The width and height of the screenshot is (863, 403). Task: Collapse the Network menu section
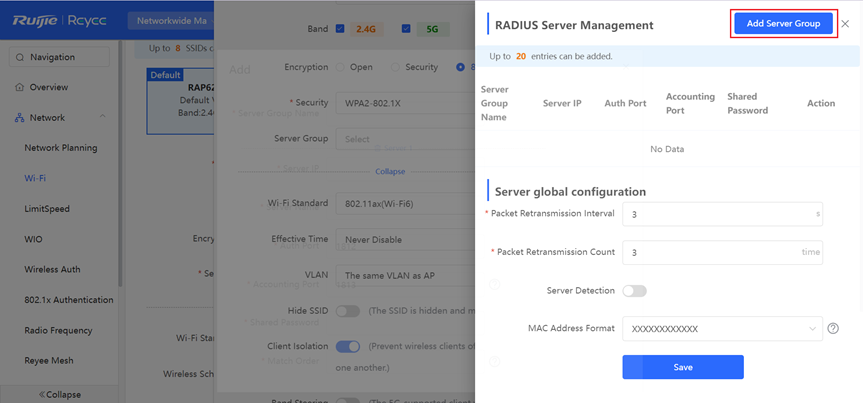pyautogui.click(x=102, y=118)
